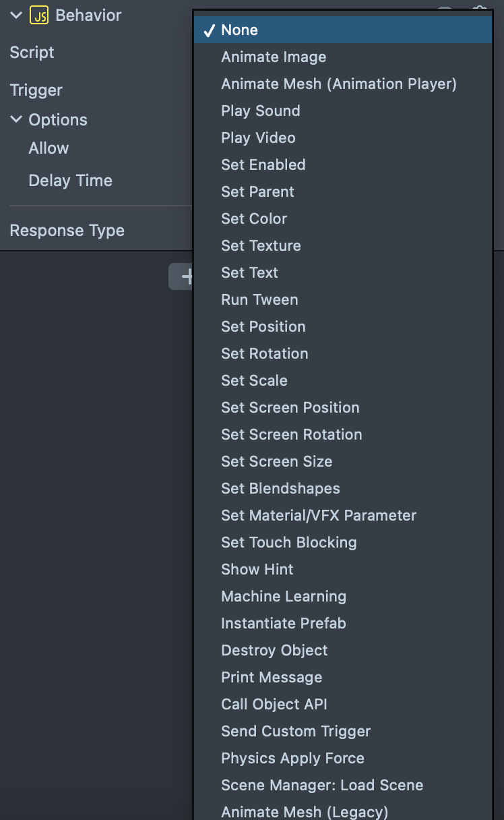Select Play Video response
The width and height of the screenshot is (504, 820).
(258, 138)
